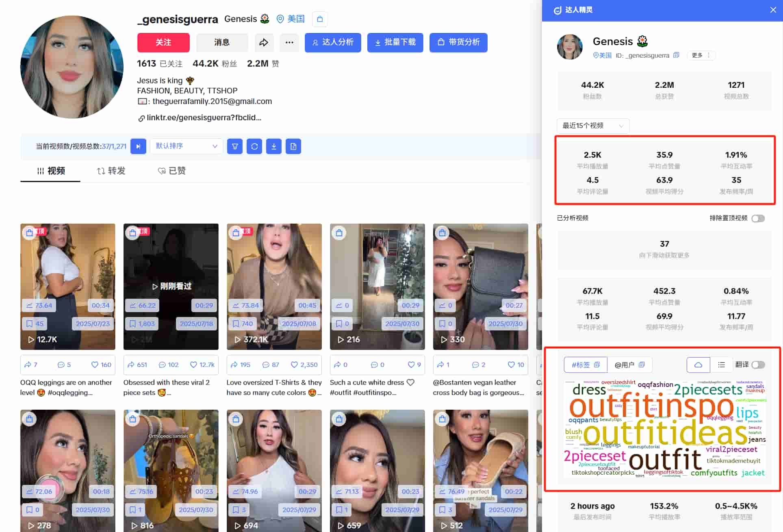
Task: Click the download arrow icon in video toolbar
Action: coord(274,146)
